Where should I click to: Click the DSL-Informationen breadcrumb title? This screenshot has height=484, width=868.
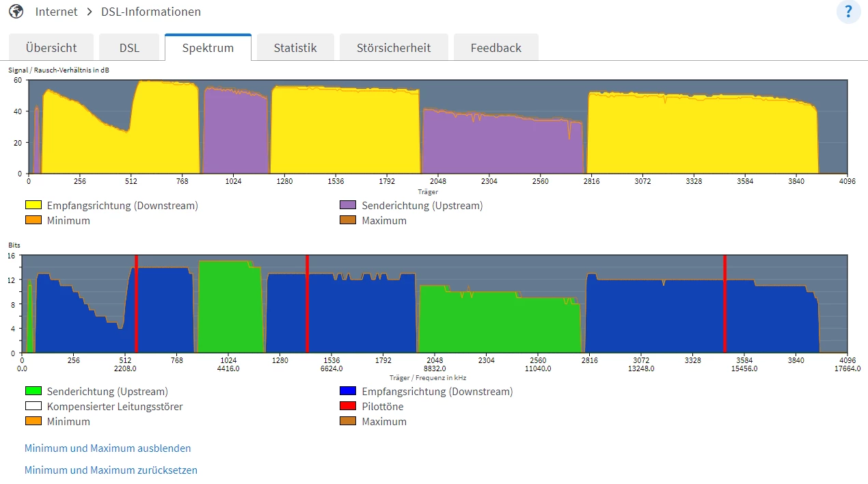(151, 12)
